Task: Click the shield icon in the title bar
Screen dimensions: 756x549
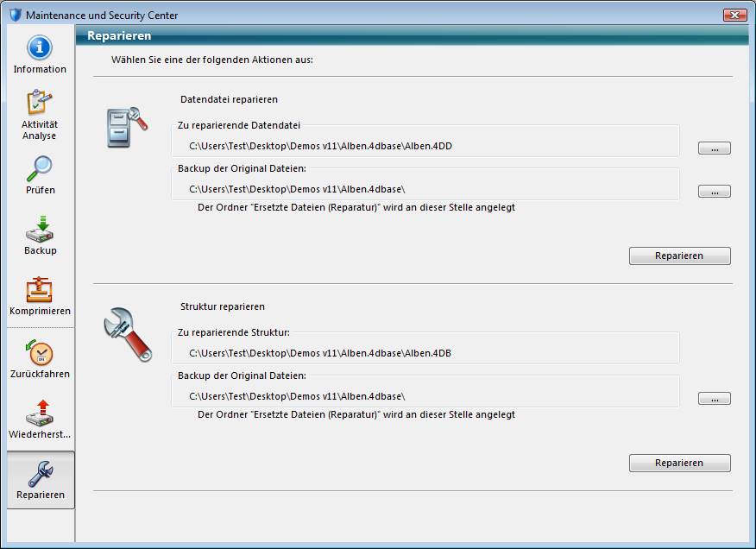Action: pyautogui.click(x=16, y=15)
